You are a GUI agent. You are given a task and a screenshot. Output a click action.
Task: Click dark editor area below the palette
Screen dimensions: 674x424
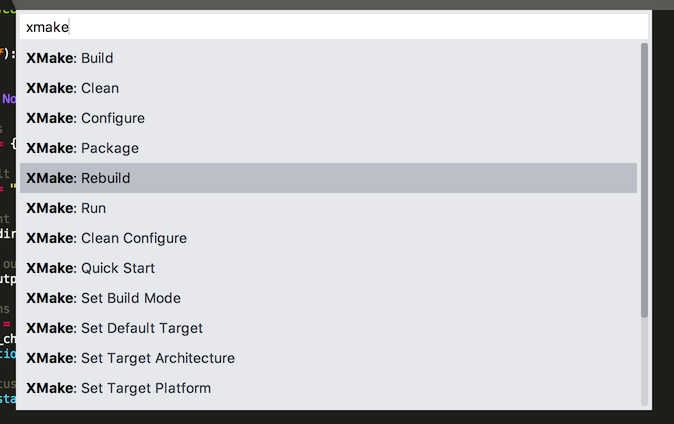click(x=330, y=416)
